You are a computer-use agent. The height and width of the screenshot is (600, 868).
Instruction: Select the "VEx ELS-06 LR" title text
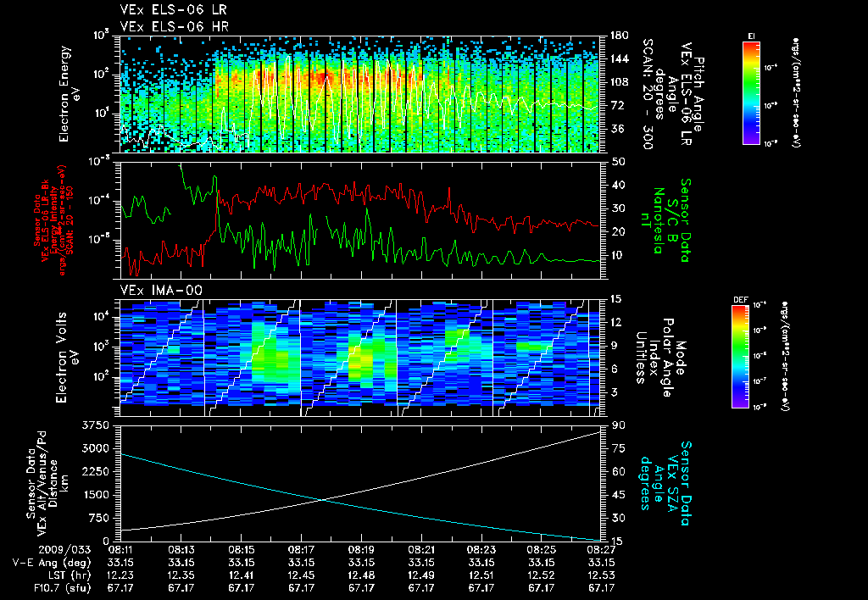(x=174, y=10)
